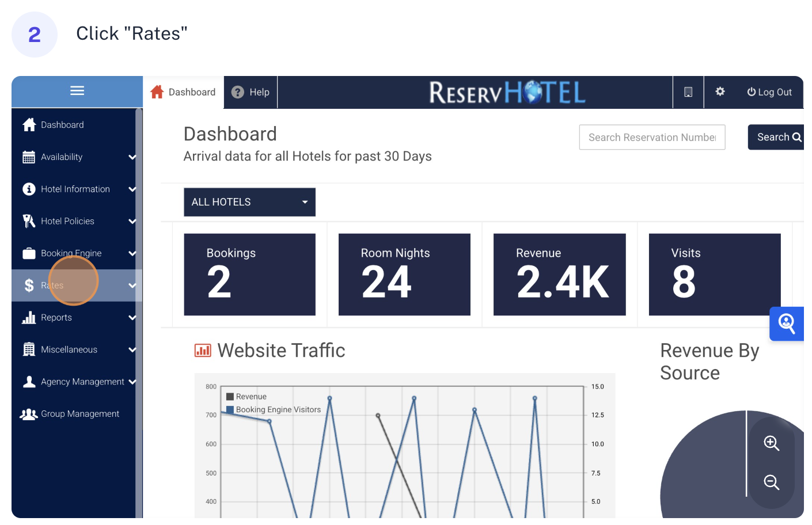Click the sidebar vertical scrollbar
Screen dimensions: 812x525
tap(139, 313)
